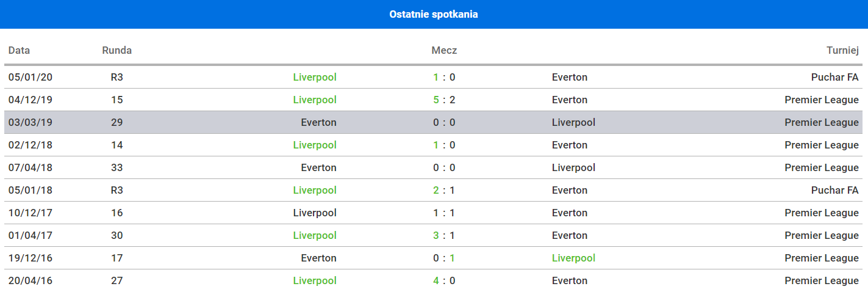This screenshot has height=289, width=868.
Task: Click Puchar FA in the 05/01/18 row
Action: click(x=834, y=190)
